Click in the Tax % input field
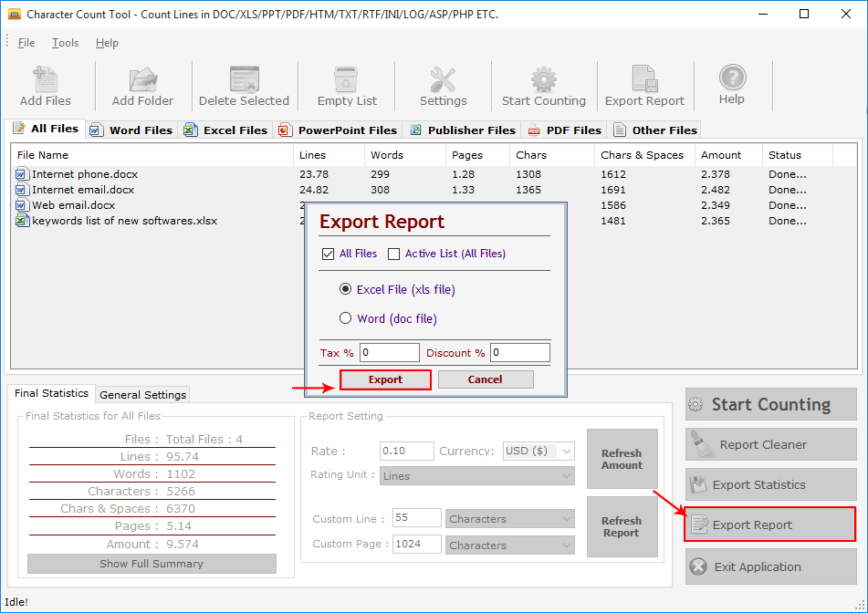This screenshot has height=613, width=868. pos(390,352)
